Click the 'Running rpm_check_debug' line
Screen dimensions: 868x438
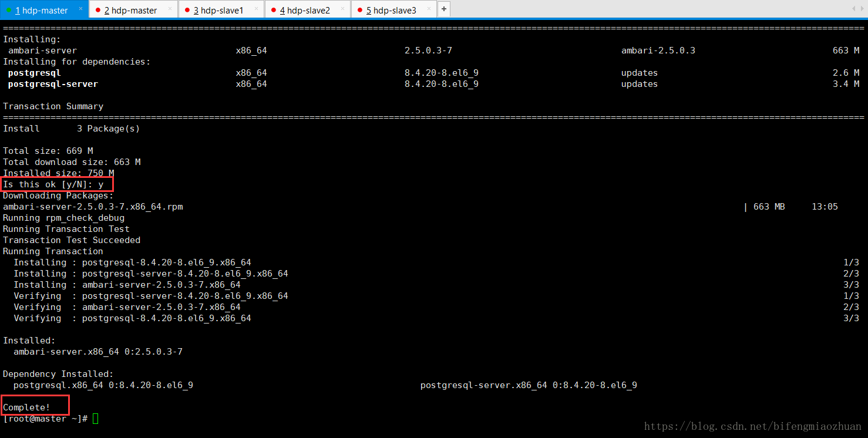[x=64, y=218]
